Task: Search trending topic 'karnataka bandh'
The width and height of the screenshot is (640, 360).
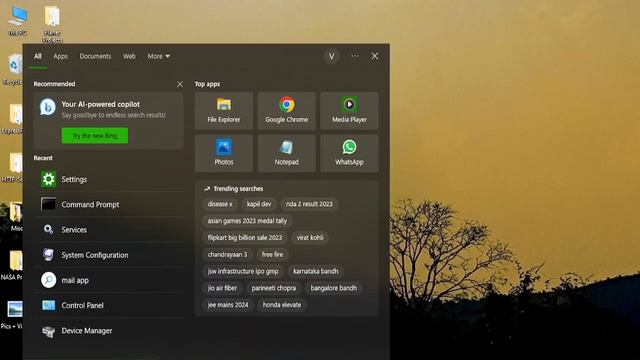Action: coord(316,271)
